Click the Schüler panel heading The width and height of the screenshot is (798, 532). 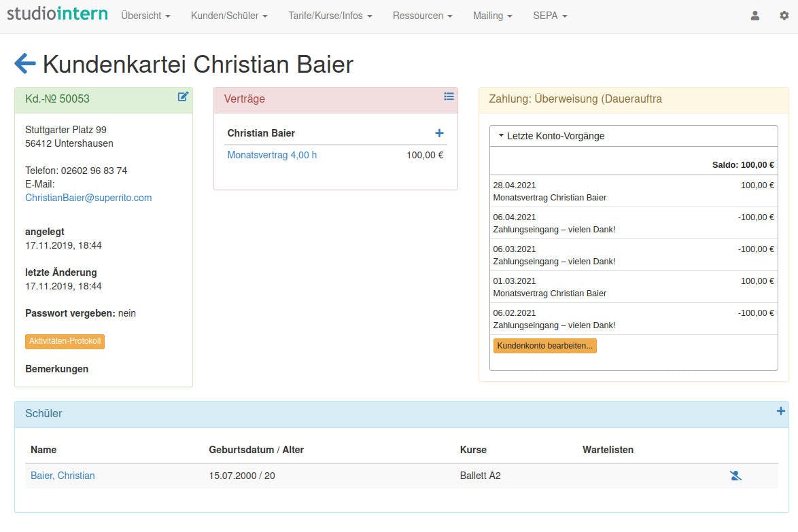(x=44, y=414)
